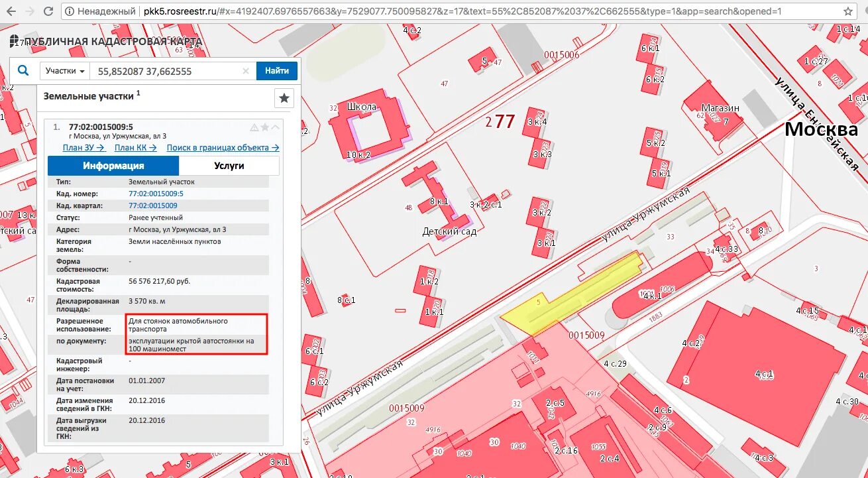Click the magnifying glass search icon
Image resolution: width=868 pixels, height=478 pixels.
[x=23, y=71]
